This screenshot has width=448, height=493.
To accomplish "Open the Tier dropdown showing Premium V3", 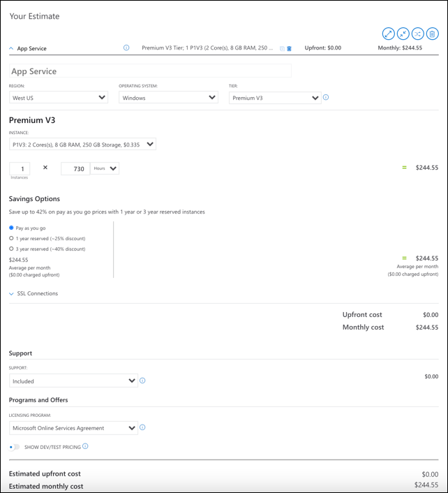I will click(x=275, y=98).
